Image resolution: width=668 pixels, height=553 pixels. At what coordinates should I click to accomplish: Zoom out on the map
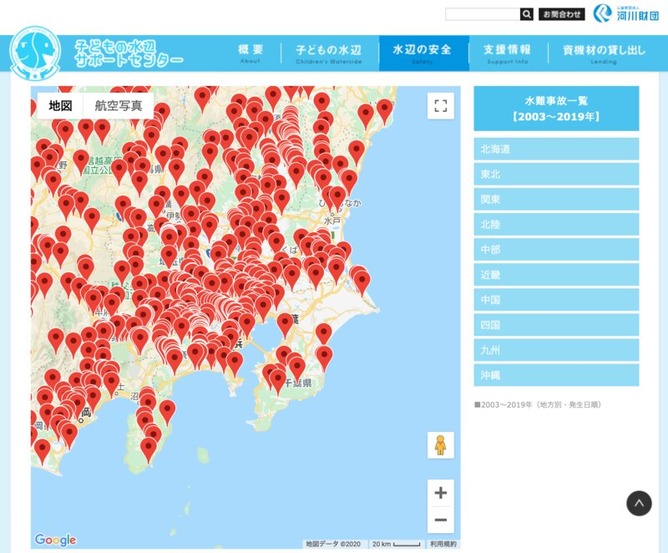pos(441,520)
